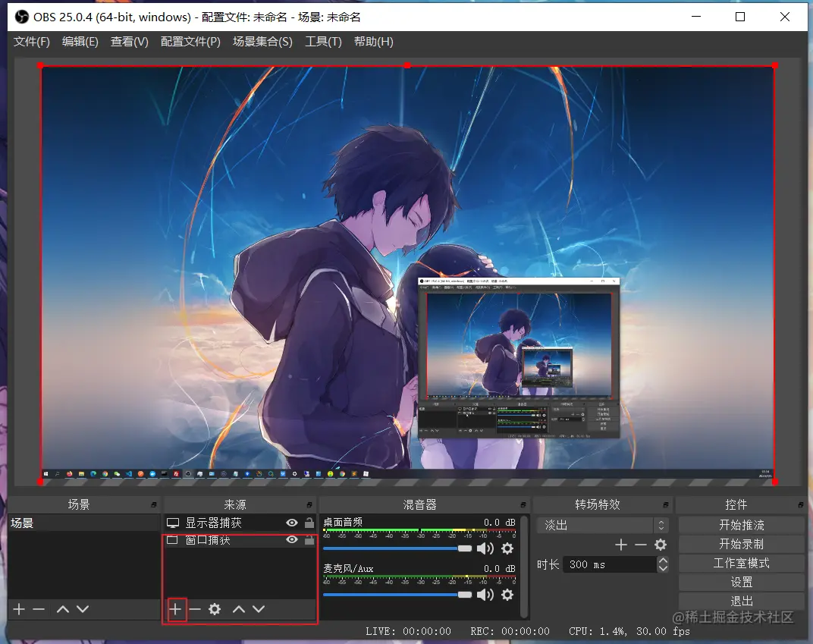Click top-center red resize handle of preview

(407, 66)
